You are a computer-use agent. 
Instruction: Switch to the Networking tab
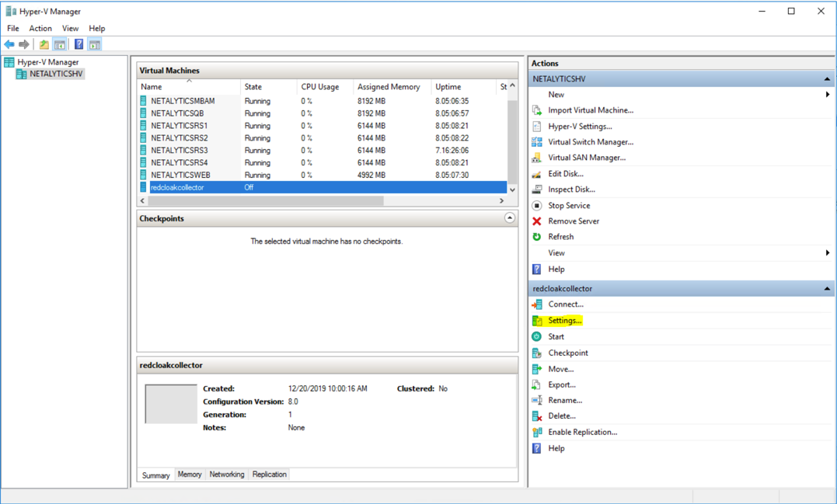[x=227, y=474]
